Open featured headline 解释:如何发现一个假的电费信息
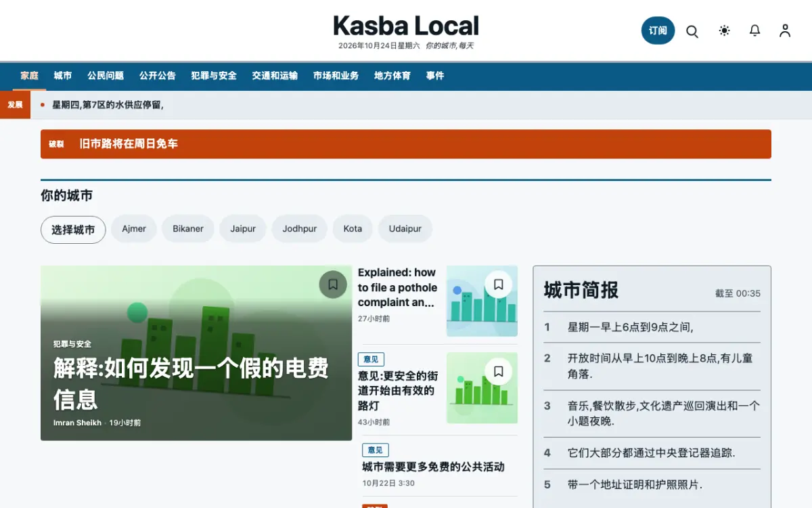Screen dimensions: 812x508 pos(191,383)
